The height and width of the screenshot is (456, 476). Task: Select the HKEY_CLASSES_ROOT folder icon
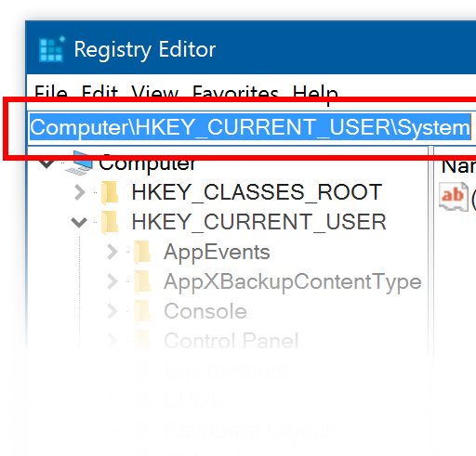[110, 193]
